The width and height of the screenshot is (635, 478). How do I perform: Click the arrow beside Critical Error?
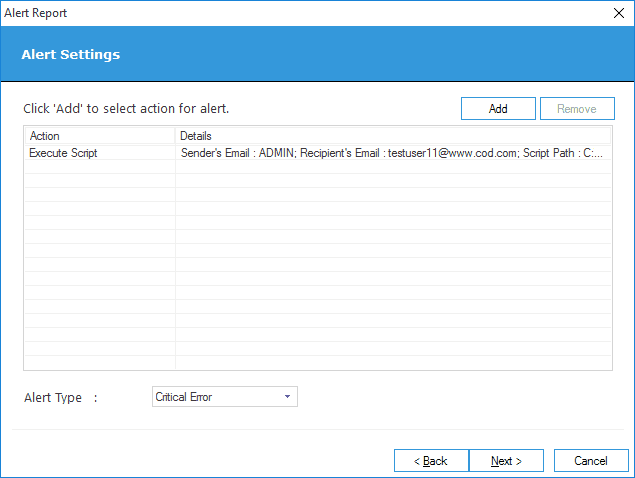(288, 397)
